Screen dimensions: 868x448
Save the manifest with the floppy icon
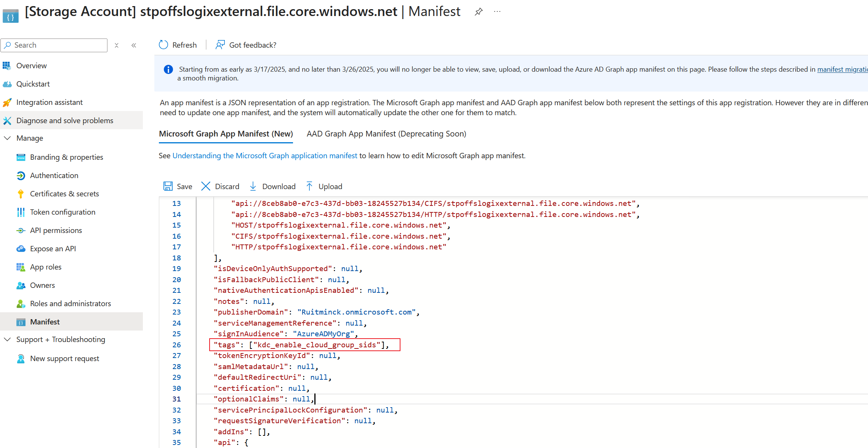pos(168,186)
